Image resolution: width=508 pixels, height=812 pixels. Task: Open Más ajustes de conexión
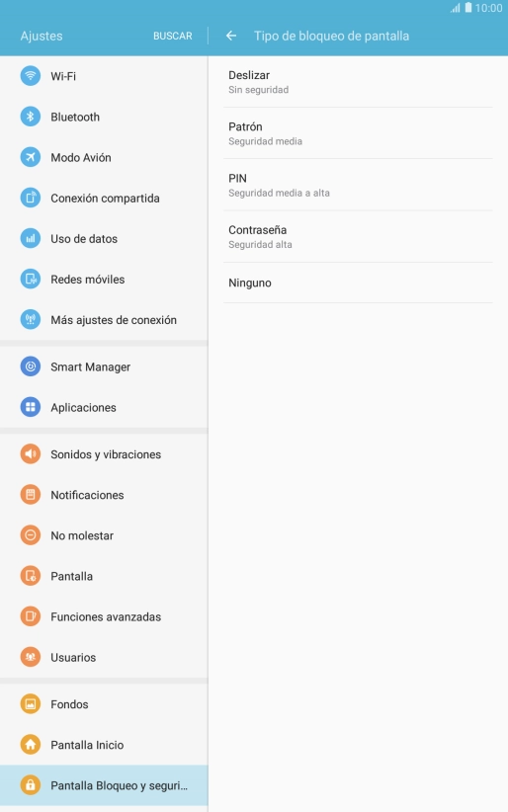pos(104,319)
